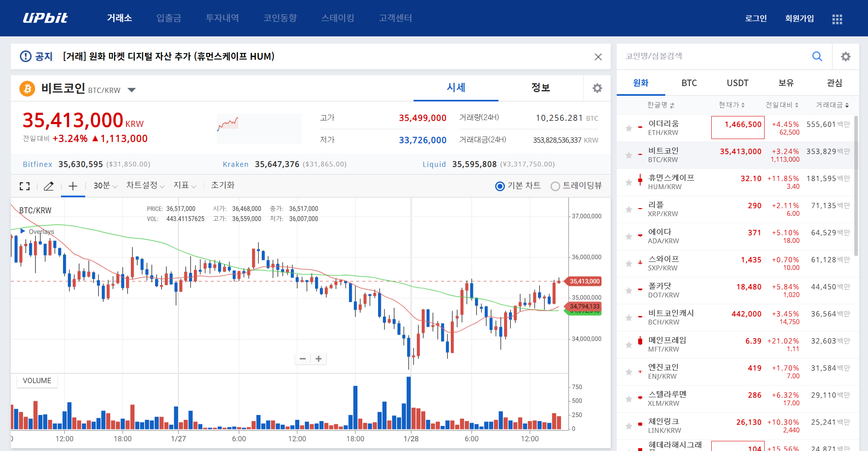Select the 원화 KRW market tab
868x451 pixels.
(x=641, y=83)
